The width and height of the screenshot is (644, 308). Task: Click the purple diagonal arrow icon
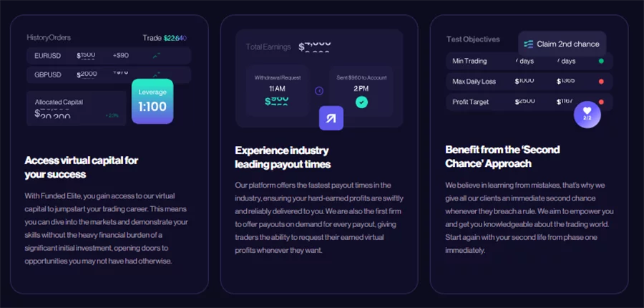[x=331, y=118]
